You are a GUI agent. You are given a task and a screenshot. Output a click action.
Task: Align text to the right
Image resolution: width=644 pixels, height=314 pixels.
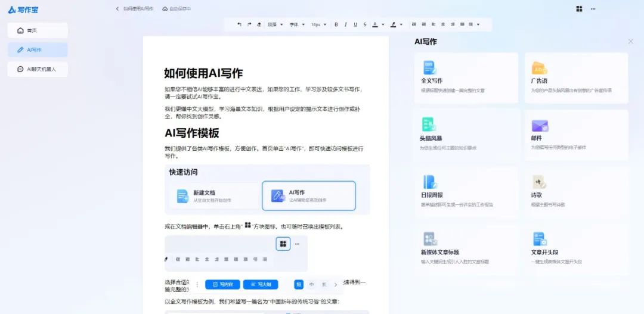pos(453,24)
